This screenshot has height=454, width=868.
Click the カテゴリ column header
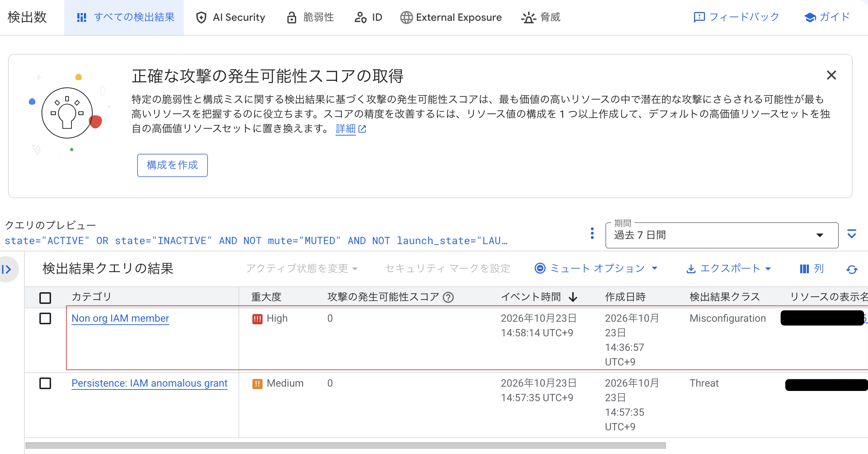pos(92,297)
